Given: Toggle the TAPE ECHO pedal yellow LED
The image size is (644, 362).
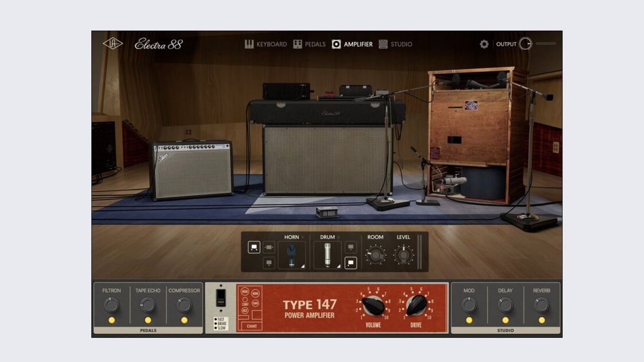Looking at the screenshot, I should (148, 320).
